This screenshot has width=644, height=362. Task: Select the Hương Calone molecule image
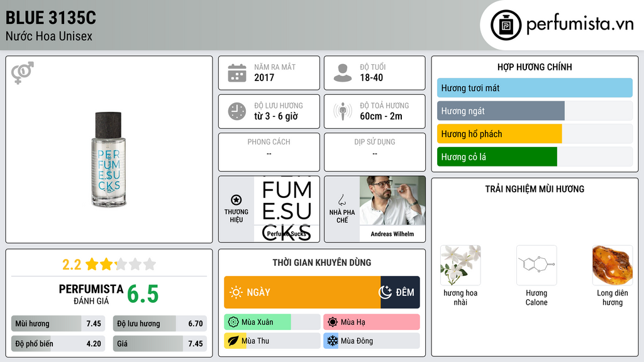pos(536,265)
